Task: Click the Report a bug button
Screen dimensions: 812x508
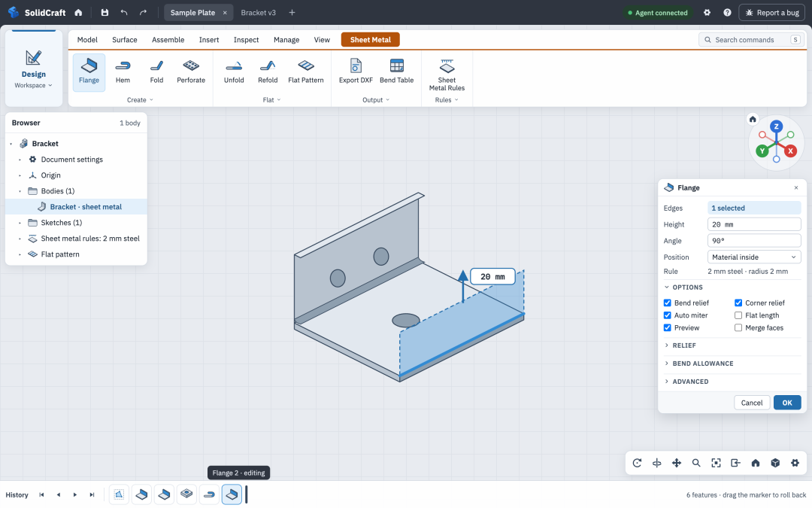Action: pyautogui.click(x=771, y=13)
